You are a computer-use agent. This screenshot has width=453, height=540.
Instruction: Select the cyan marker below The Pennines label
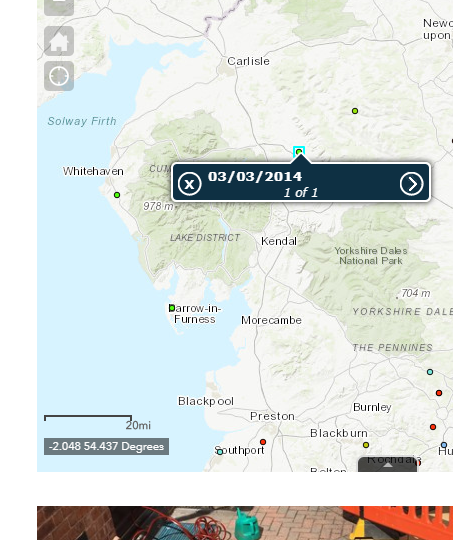point(430,372)
